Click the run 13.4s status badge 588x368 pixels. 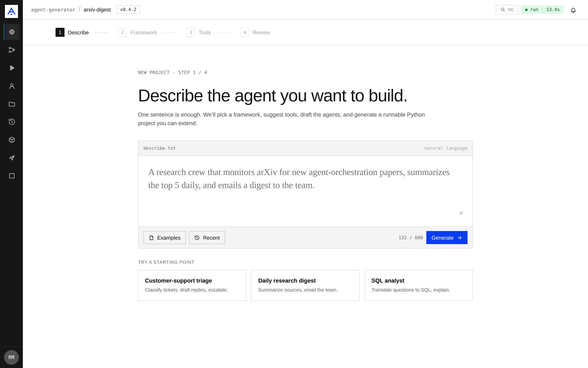click(542, 10)
